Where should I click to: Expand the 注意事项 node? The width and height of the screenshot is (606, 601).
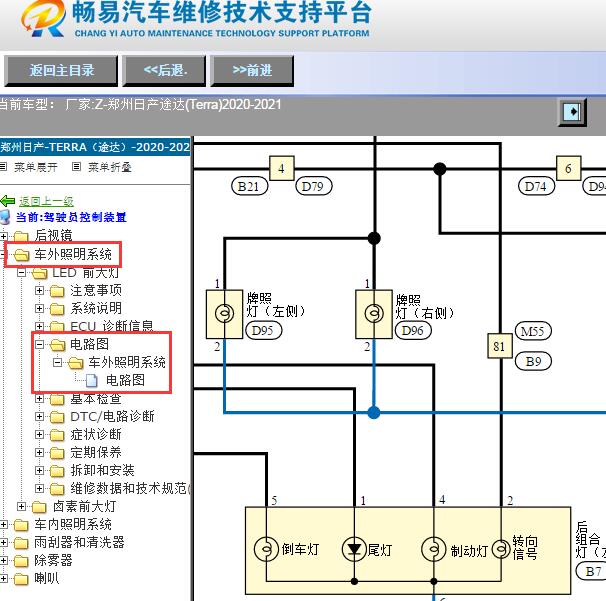pyautogui.click(x=39, y=290)
